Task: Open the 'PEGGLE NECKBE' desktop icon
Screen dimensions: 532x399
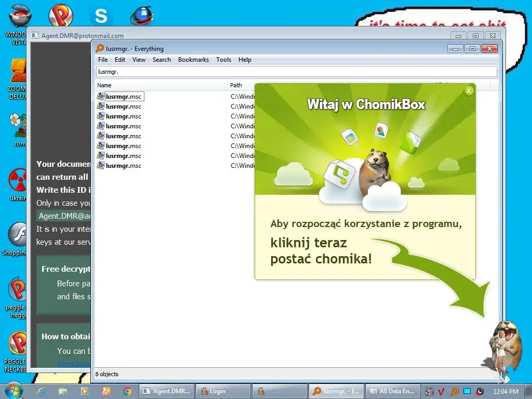Action: pyautogui.click(x=17, y=343)
